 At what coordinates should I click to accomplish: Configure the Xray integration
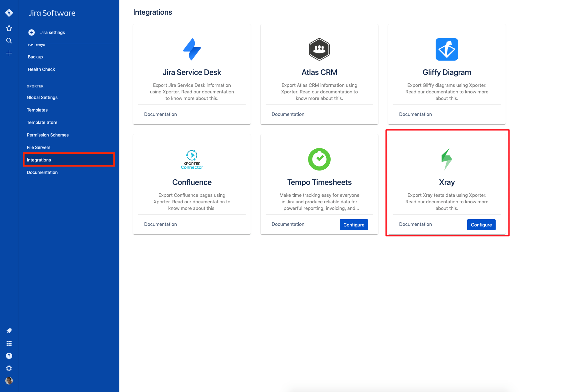click(481, 225)
